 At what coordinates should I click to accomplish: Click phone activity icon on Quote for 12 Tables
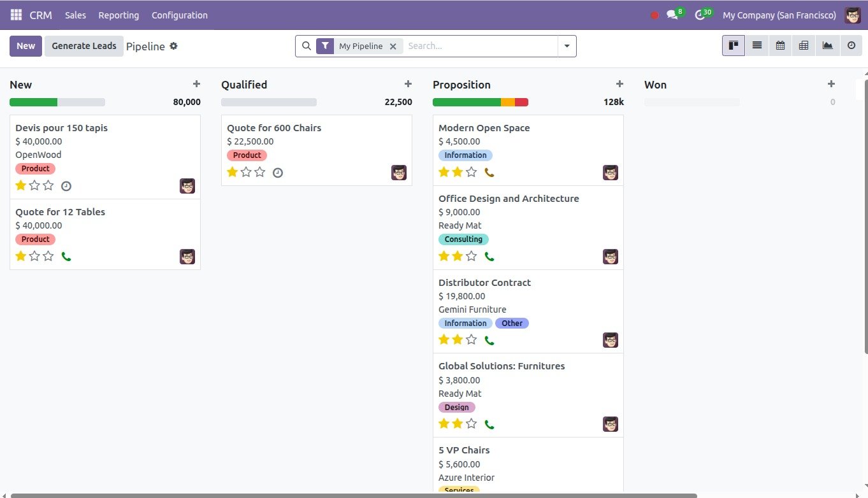click(66, 257)
